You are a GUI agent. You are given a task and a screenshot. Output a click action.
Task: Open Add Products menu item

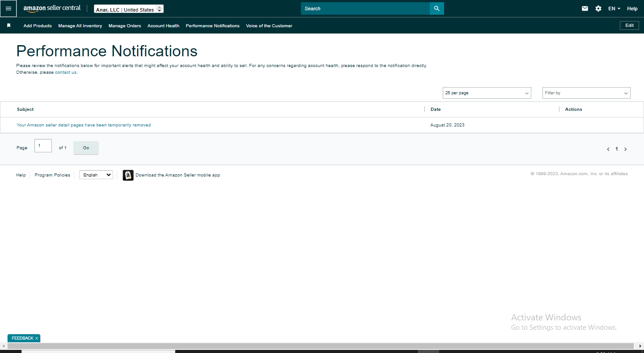(x=38, y=26)
